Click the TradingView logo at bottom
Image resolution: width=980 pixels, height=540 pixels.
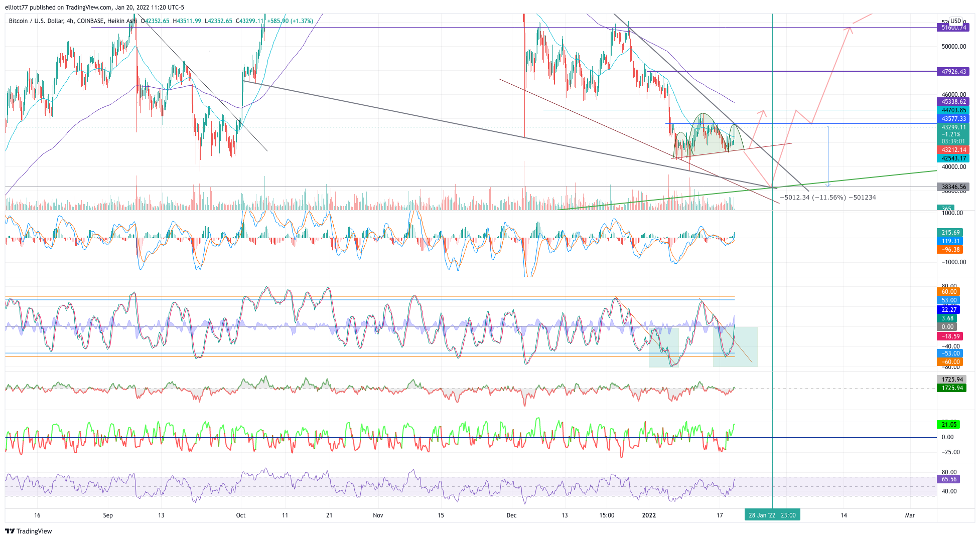[x=29, y=531]
